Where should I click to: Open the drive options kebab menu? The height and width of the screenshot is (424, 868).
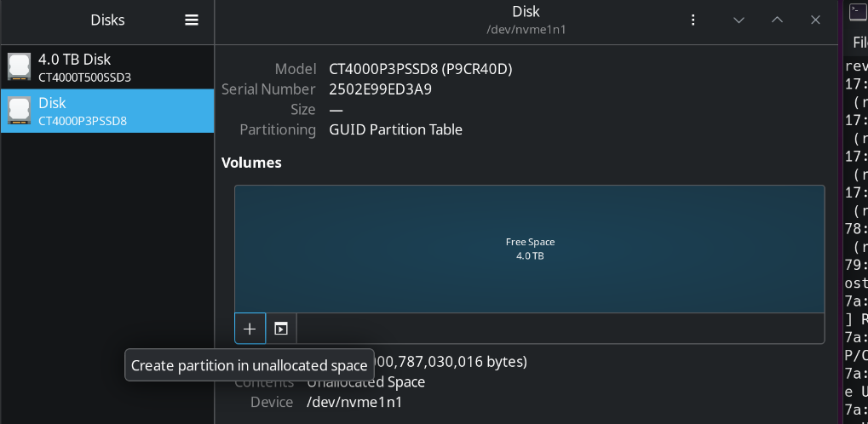[693, 20]
